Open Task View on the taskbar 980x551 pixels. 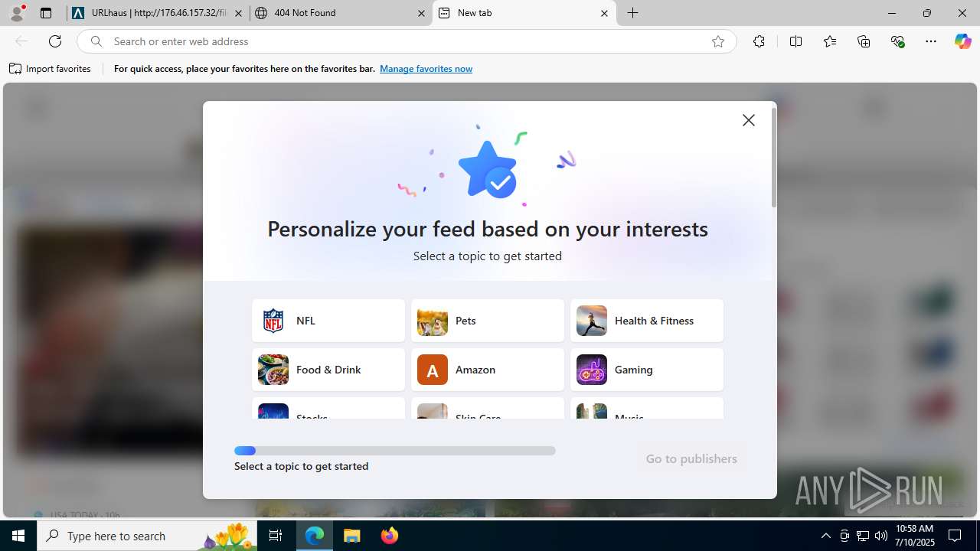(276, 536)
